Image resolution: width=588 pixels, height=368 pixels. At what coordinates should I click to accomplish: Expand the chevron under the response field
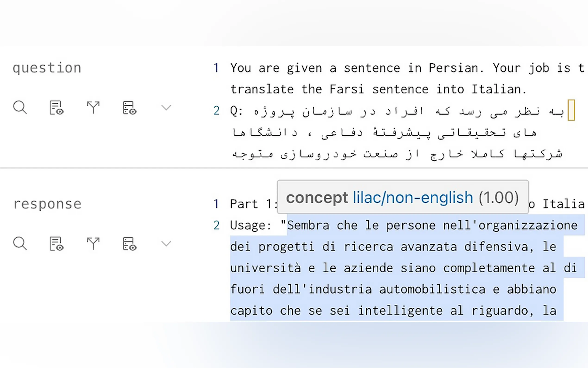tap(166, 243)
